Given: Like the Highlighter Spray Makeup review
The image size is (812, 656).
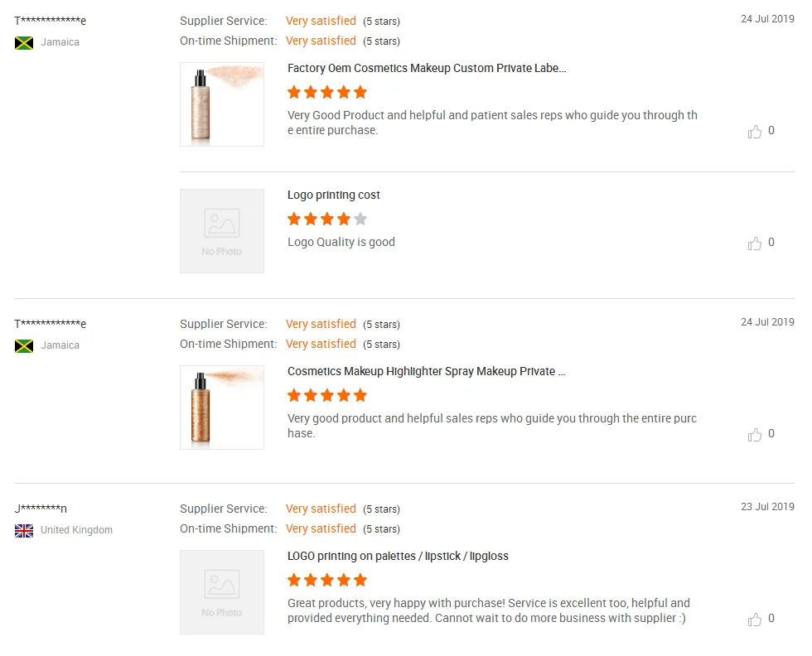Looking at the screenshot, I should coord(755,434).
